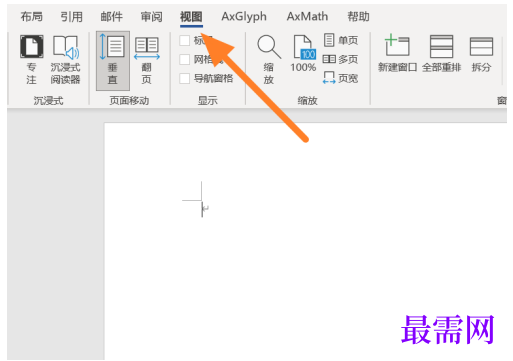The image size is (513, 361).
Task: Launch 沉浸式阅读器 immersive reader
Action: click(65, 60)
